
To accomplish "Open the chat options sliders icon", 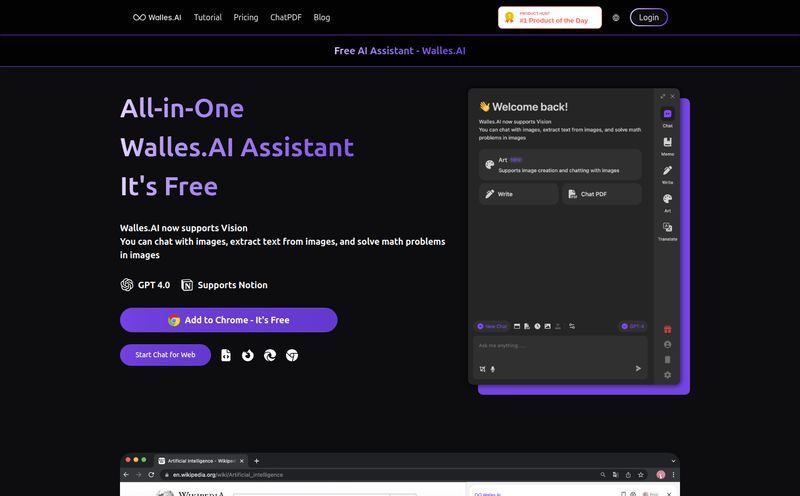I will coord(572,326).
